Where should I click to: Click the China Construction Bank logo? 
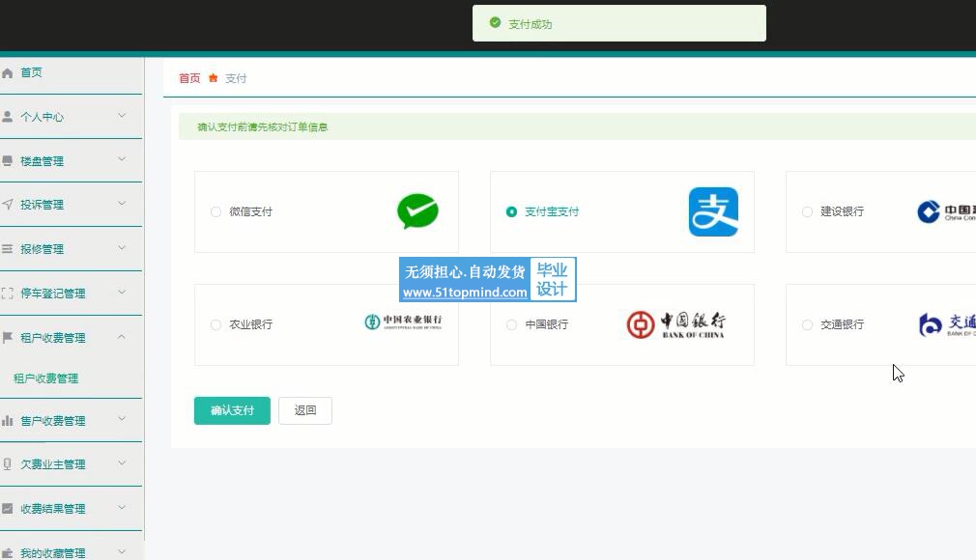point(946,211)
